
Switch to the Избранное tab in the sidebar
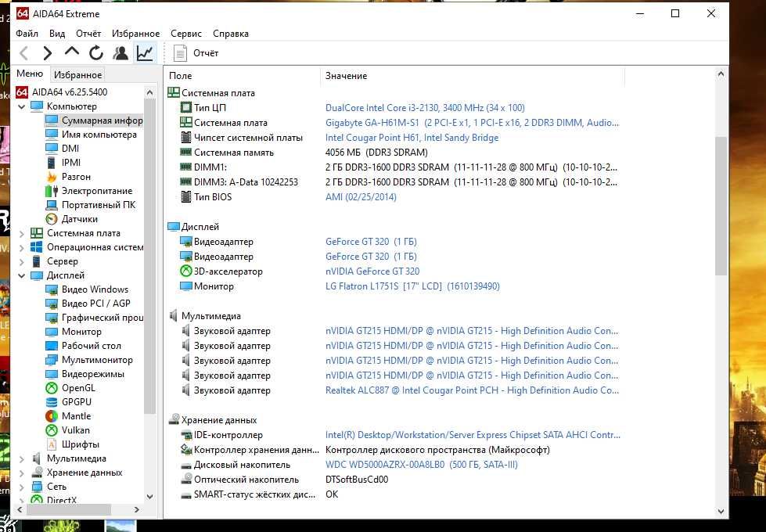(77, 75)
